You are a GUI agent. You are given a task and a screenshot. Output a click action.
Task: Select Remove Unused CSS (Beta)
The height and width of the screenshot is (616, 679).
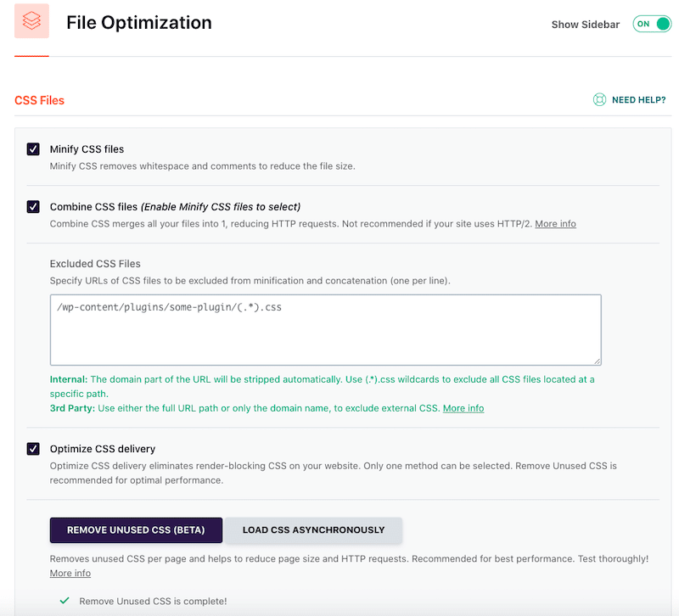coord(136,529)
